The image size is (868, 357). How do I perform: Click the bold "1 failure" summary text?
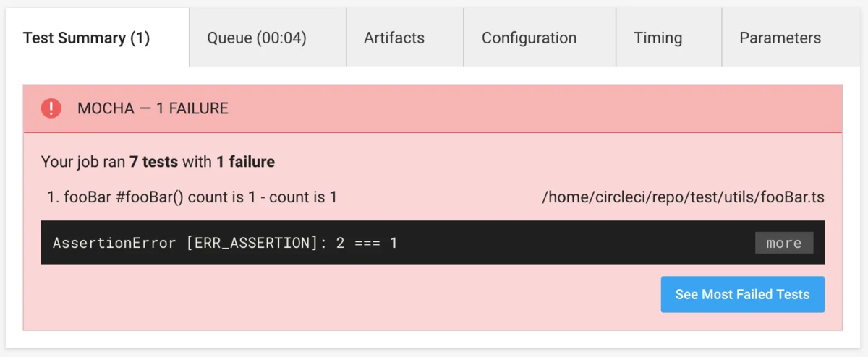click(245, 162)
